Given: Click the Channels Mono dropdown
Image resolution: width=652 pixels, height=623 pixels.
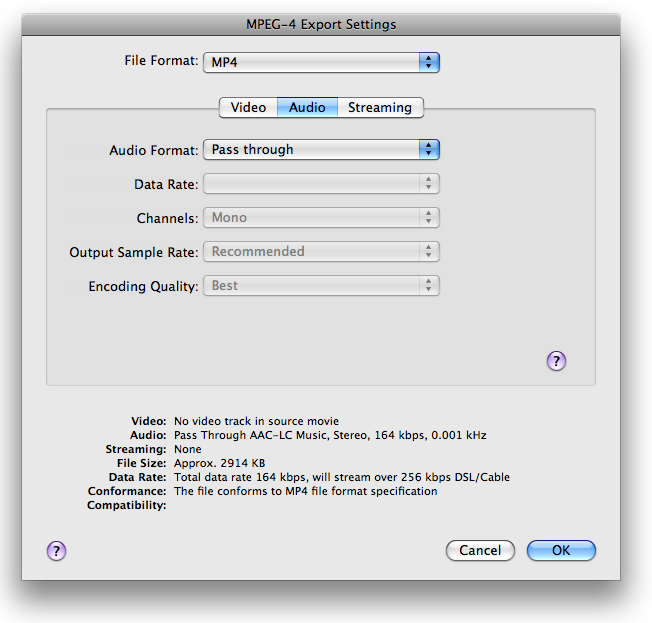Looking at the screenshot, I should pyautogui.click(x=321, y=218).
